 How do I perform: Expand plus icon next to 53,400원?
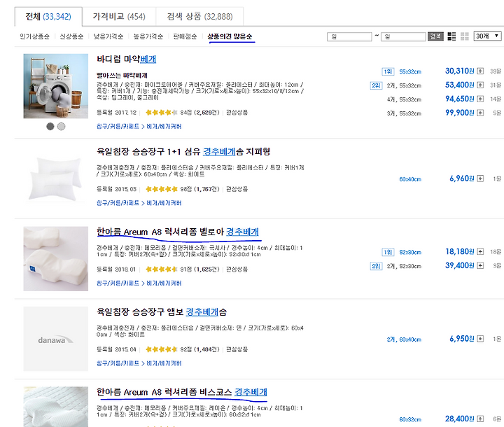[x=480, y=85]
